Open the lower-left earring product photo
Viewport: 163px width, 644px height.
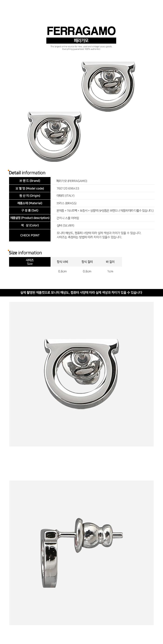pos(55,136)
